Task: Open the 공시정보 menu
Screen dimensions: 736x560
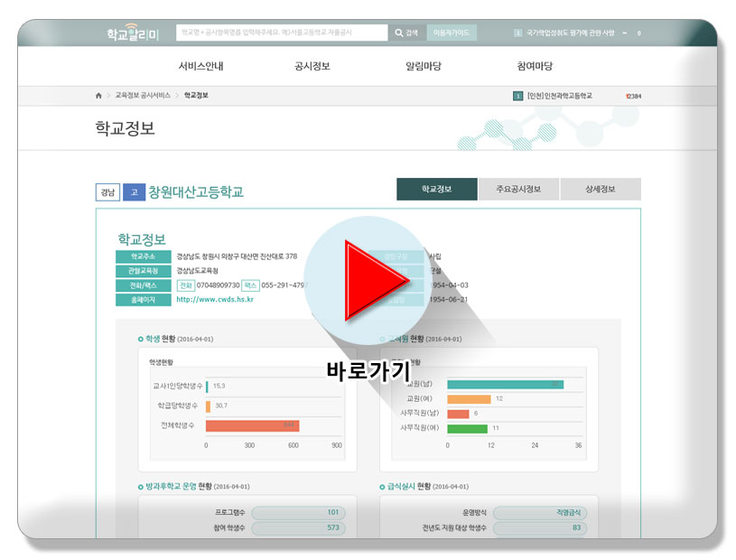Action: click(312, 66)
